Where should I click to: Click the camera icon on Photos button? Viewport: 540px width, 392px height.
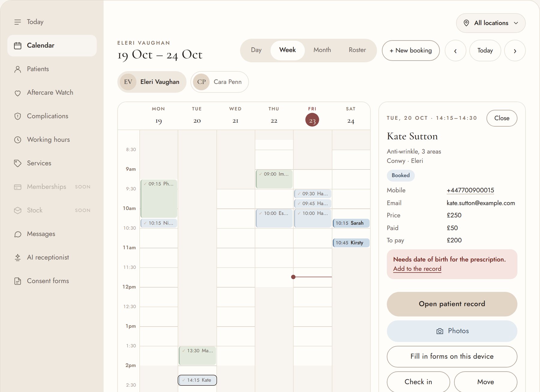point(440,331)
